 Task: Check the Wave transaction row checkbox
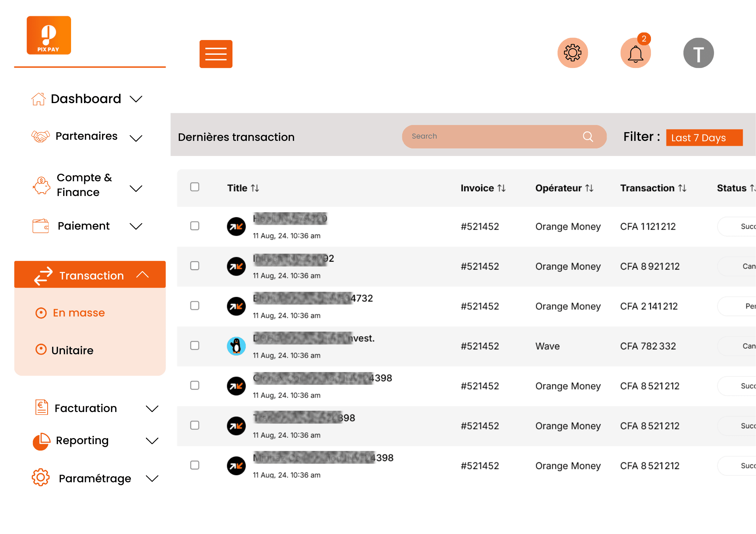point(195,346)
